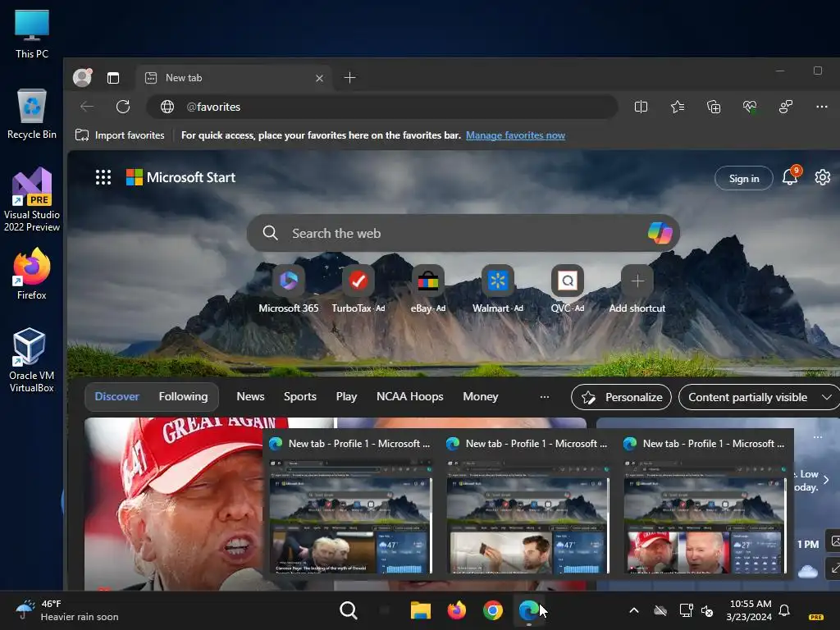Open Chrome from the taskbar
Screen dimensions: 840x630
coord(492,610)
